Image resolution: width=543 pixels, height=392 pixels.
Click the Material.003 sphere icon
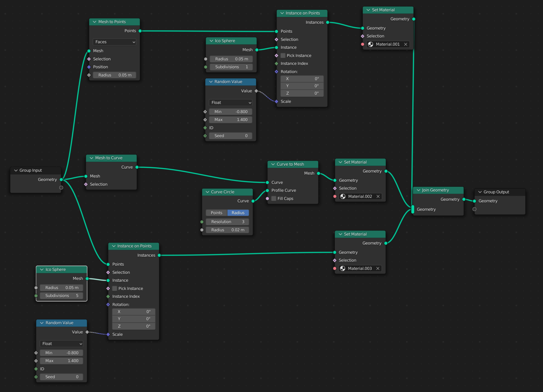[x=343, y=268]
